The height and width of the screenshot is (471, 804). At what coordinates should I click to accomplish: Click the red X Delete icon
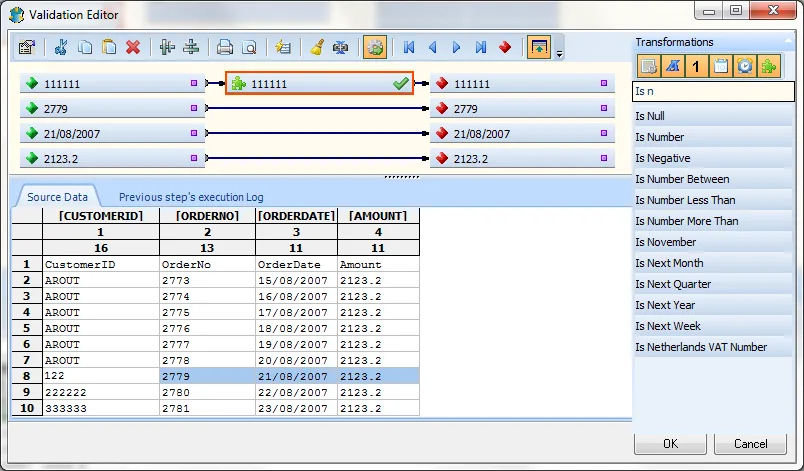133,48
